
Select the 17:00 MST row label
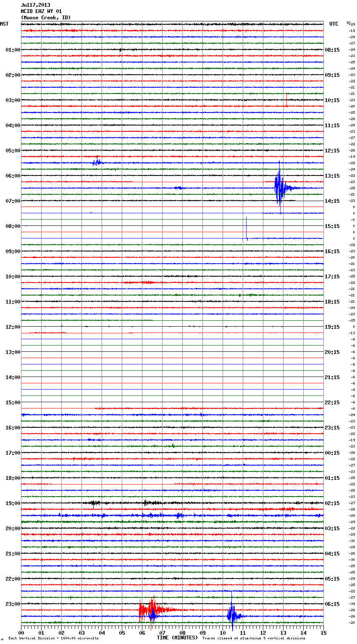pyautogui.click(x=13, y=453)
